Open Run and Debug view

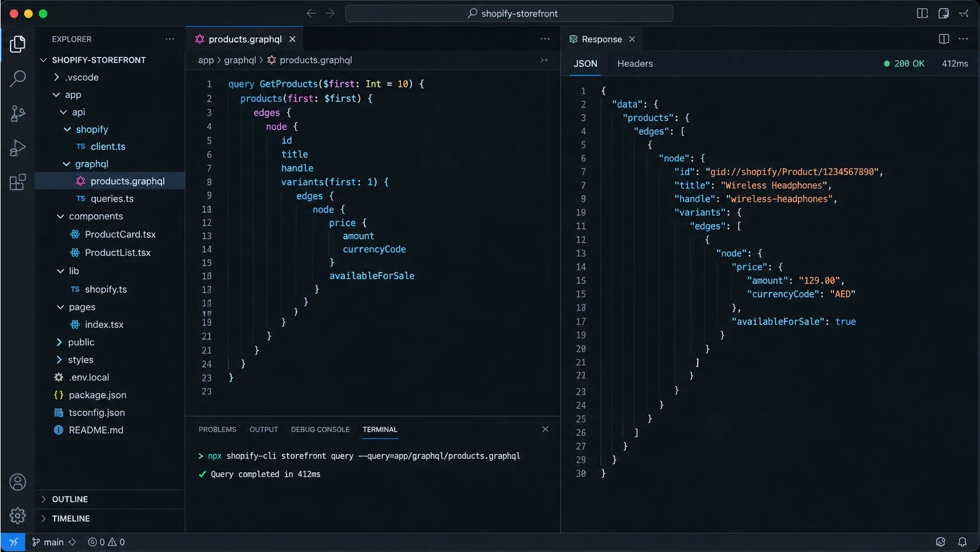[18, 147]
